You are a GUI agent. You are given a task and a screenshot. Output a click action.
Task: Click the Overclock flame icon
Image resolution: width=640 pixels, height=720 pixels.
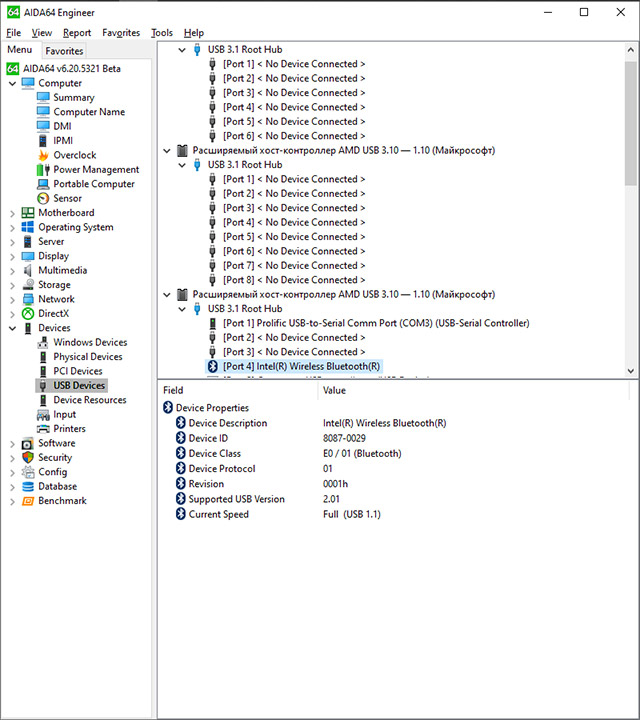tap(43, 155)
